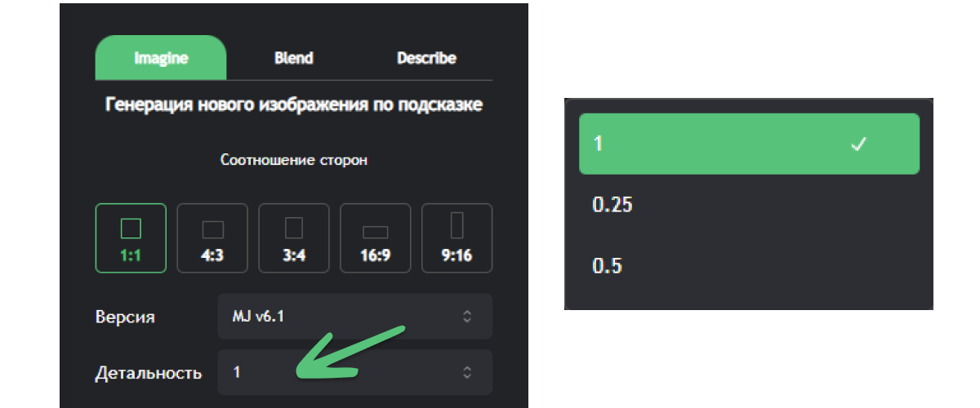Click the up-down chevron in Детальность field

point(467,372)
